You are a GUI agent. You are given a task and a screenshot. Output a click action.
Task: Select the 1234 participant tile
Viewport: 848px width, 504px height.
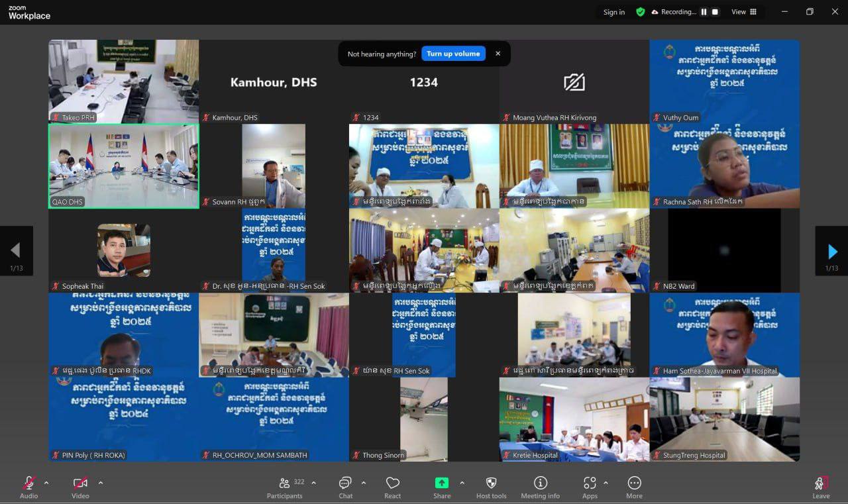[x=424, y=81]
